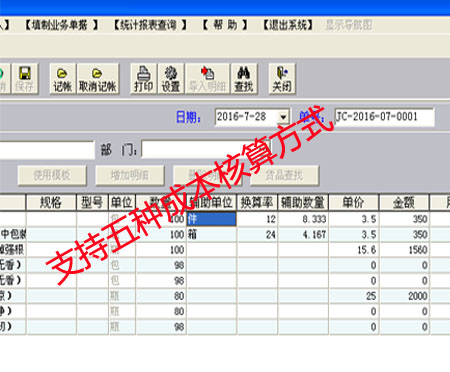Click the order number field JC-2016-07-0001

click(385, 117)
